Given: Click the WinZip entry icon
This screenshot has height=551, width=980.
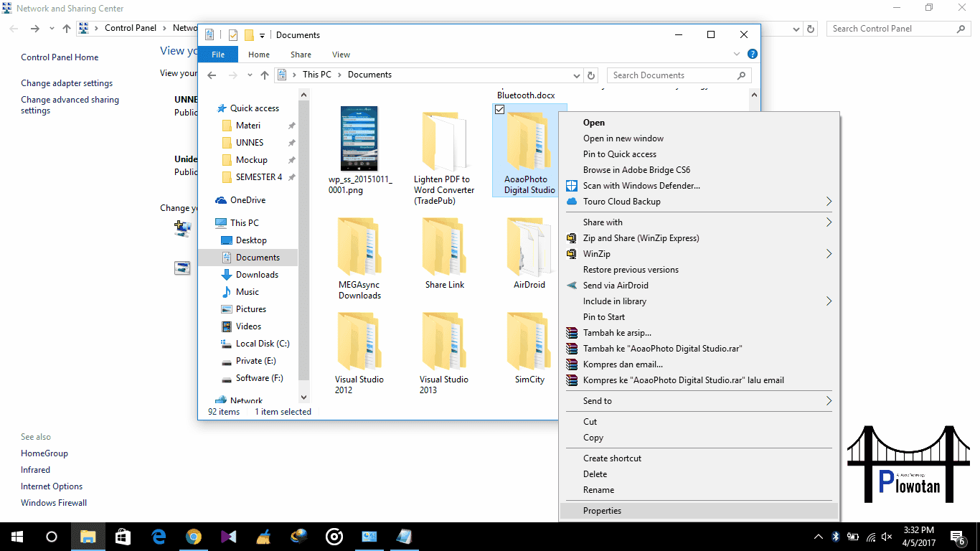Looking at the screenshot, I should (572, 254).
